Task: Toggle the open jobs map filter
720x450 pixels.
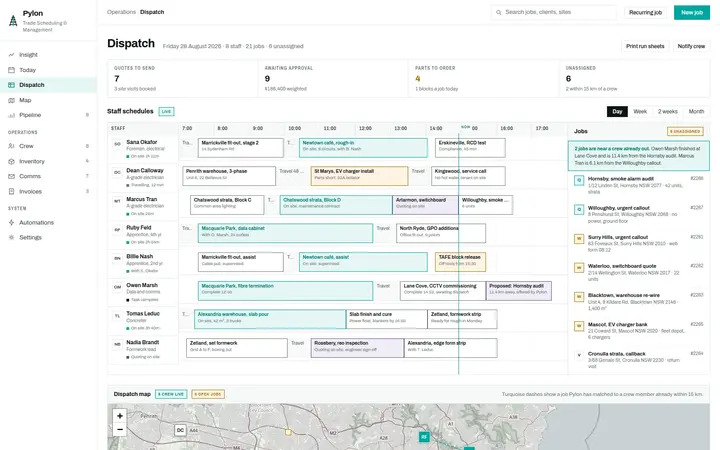Action: pyautogui.click(x=208, y=394)
